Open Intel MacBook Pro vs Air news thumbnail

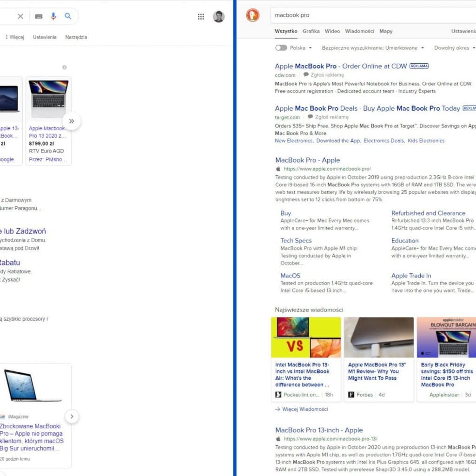pos(306,337)
